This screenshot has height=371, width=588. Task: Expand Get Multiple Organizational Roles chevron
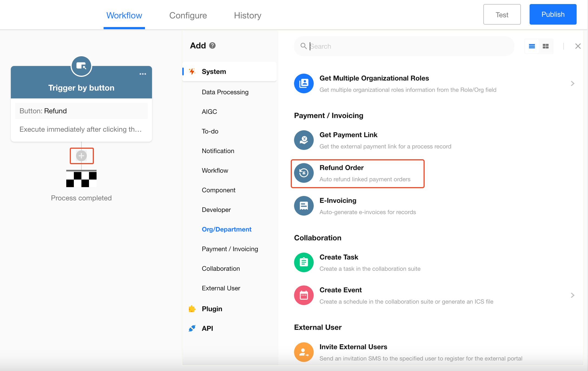click(x=572, y=84)
